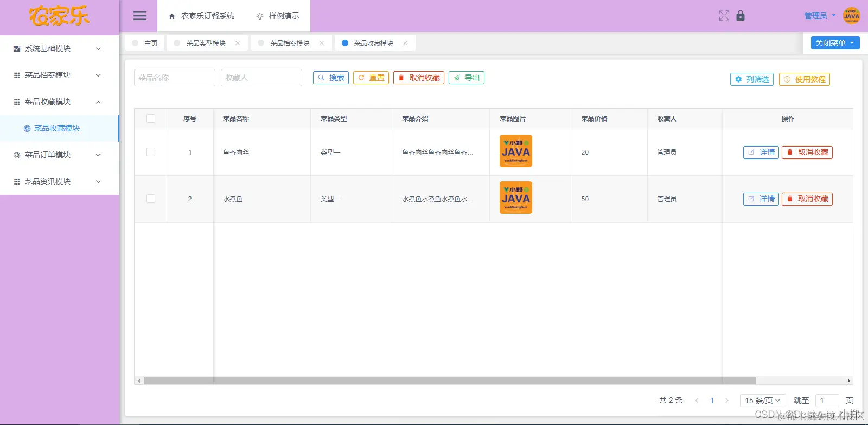868x425 pixels.
Task: Select 菜品收藏模块 submenu item in sidebar
Action: [x=59, y=128]
